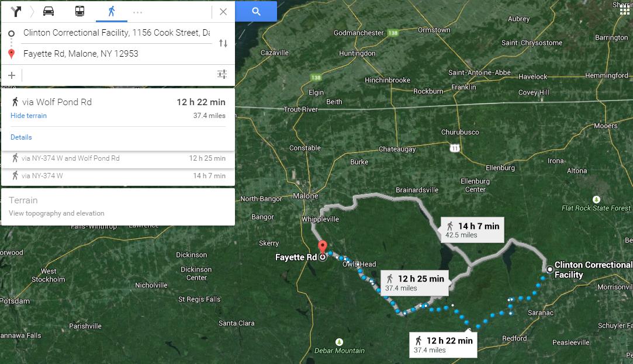
Task: Edit the Fayette Rd destination field
Action: tap(116, 54)
